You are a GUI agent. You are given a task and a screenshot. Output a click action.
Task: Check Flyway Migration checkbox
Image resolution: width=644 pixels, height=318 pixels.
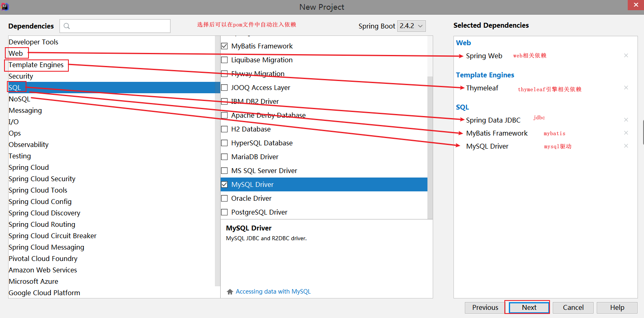point(224,74)
